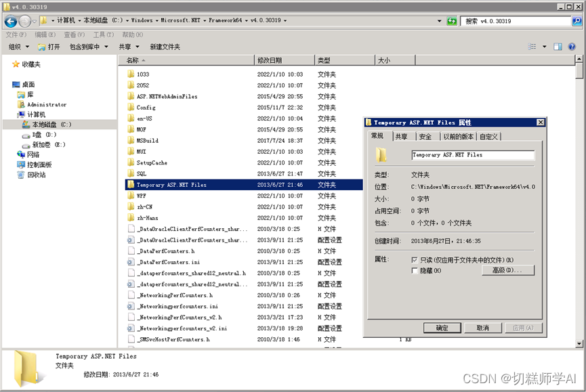Click the 确定 button
The image size is (586, 392).
point(442,328)
